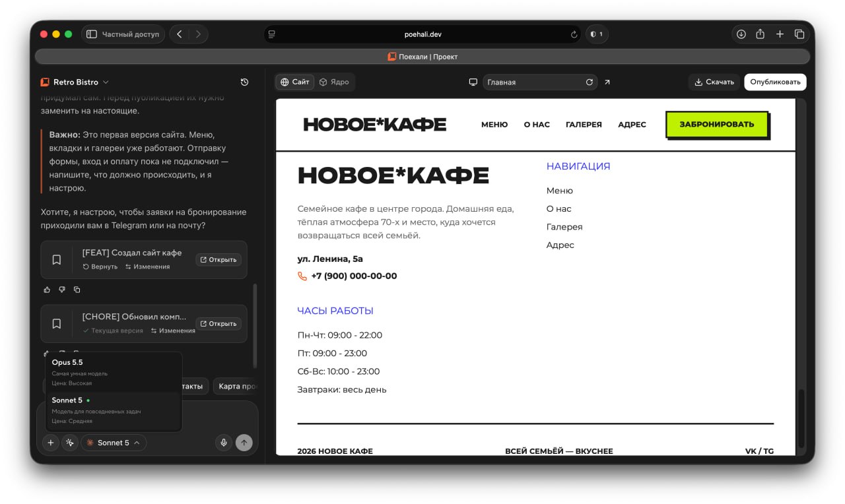
Task: Click the desktop device view icon
Action: (x=473, y=82)
